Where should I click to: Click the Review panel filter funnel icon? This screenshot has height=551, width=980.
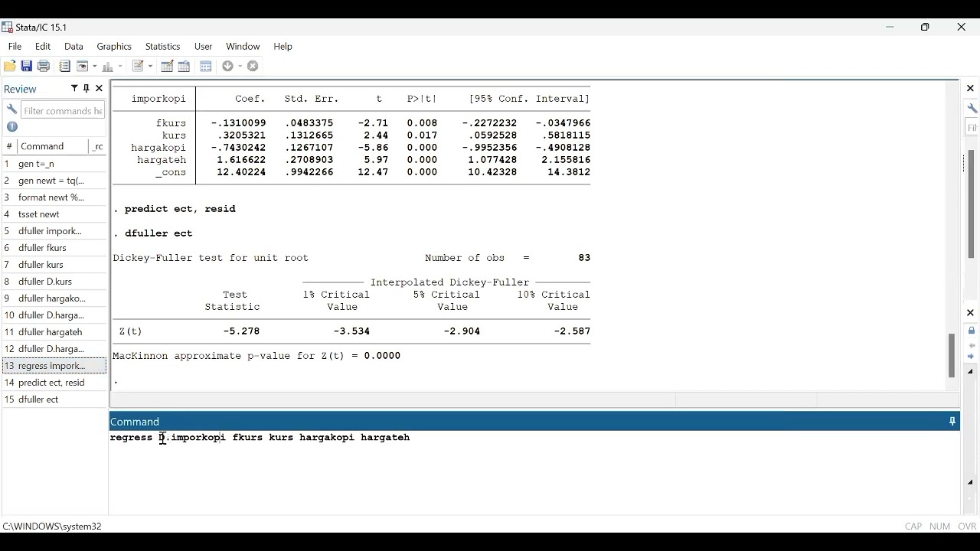click(74, 89)
